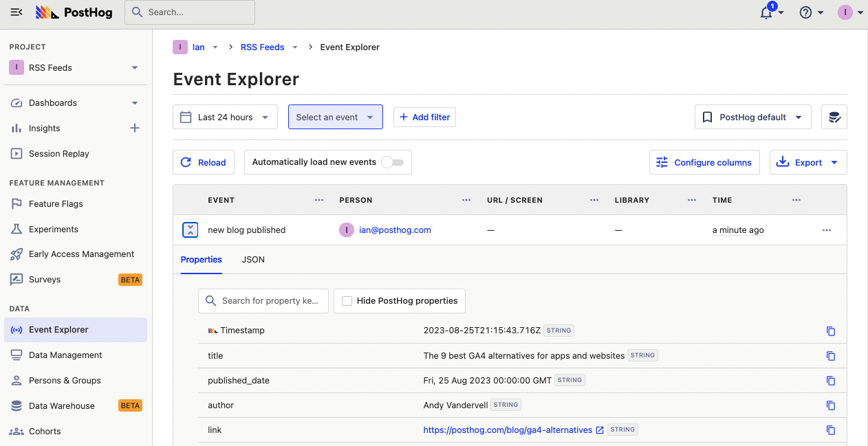Open the help question mark menu
This screenshot has height=446, width=868.
[806, 12]
